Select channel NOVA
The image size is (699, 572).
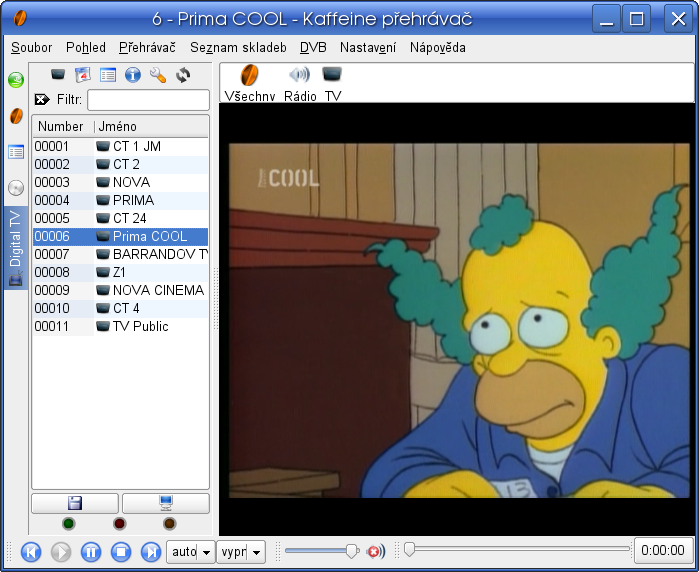point(120,182)
